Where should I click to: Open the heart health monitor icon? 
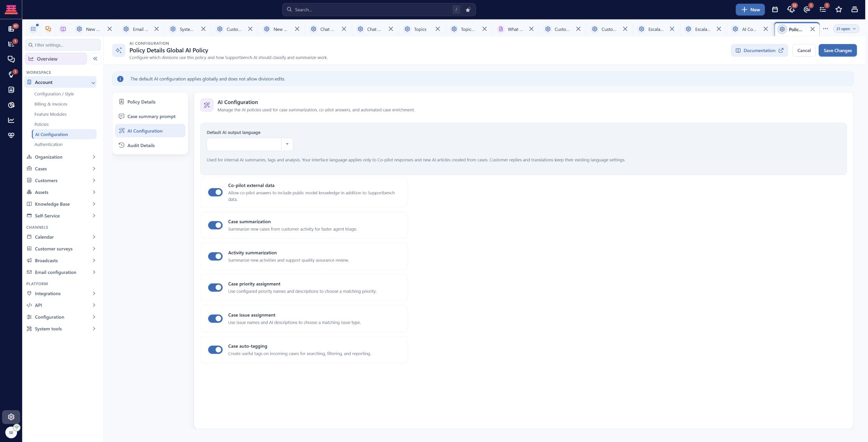[x=11, y=136]
